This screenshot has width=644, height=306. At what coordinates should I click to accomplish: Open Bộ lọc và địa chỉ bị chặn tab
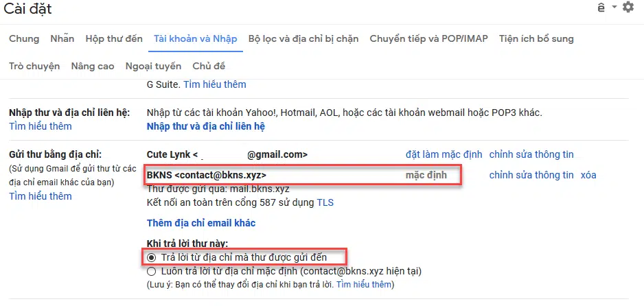point(303,39)
